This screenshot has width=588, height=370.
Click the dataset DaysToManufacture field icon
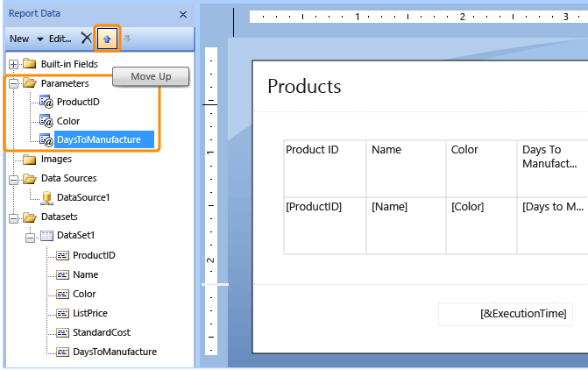tap(62, 352)
